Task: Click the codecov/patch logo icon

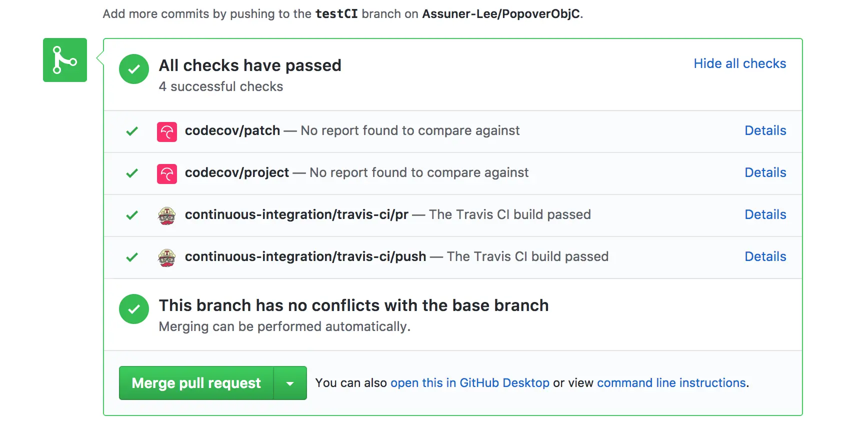Action: pos(166,132)
